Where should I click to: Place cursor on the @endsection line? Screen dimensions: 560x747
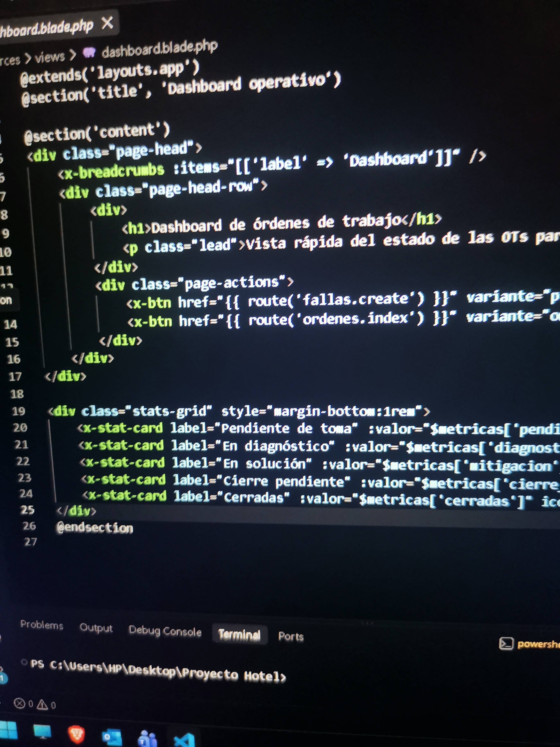click(x=95, y=527)
